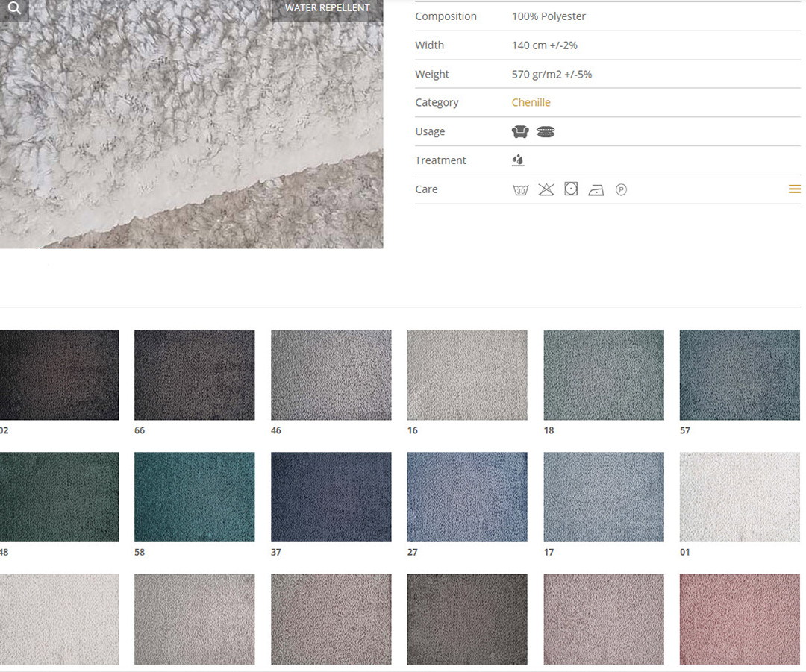Click the cushion usage icon
This screenshot has height=672, width=806.
(546, 132)
